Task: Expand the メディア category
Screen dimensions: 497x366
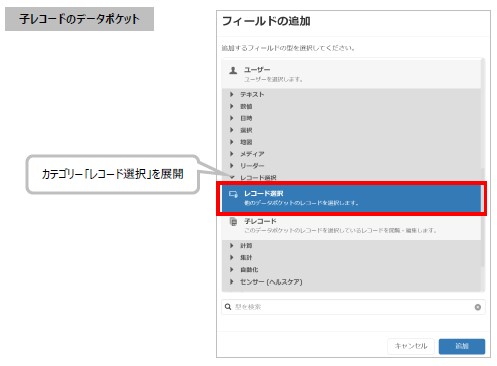Action: pos(351,154)
